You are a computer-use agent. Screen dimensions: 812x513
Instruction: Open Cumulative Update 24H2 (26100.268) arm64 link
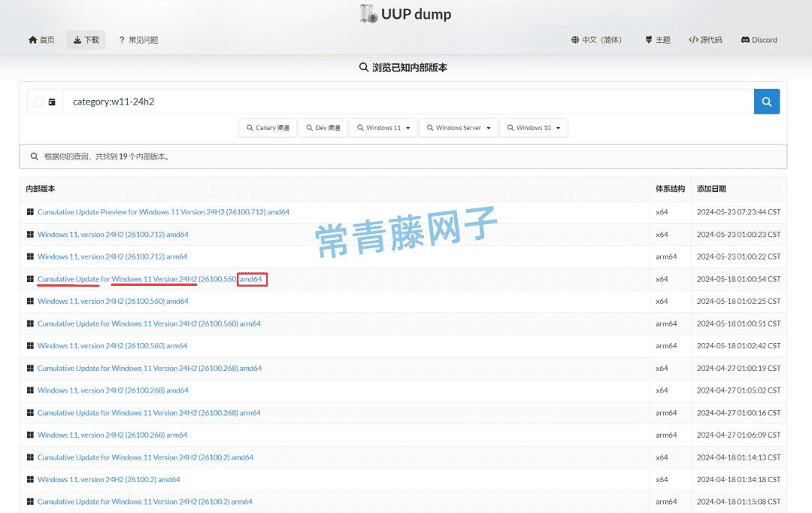coord(149,412)
